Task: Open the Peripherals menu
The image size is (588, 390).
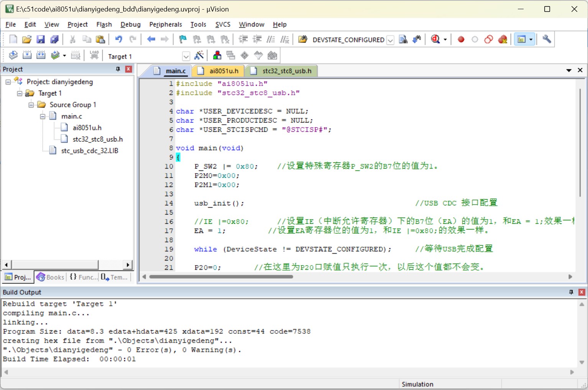Action: coord(166,25)
